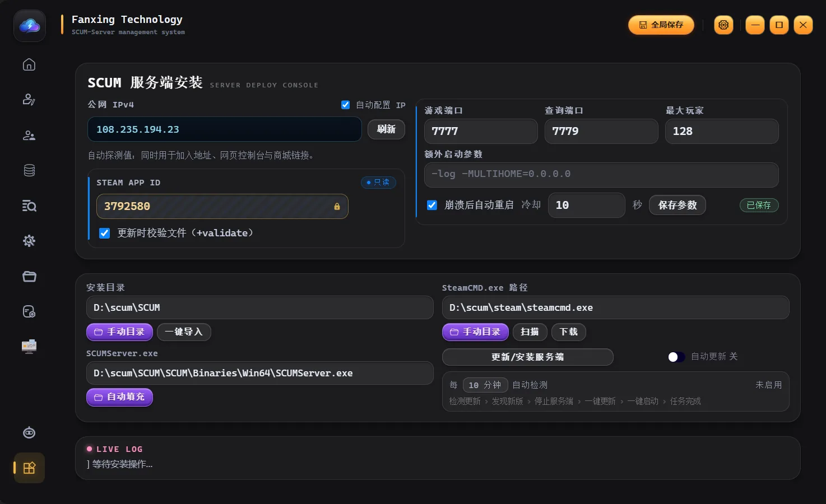This screenshot has width=826, height=504.
Task: Maximize the window with the orange square button
Action: pyautogui.click(x=779, y=25)
